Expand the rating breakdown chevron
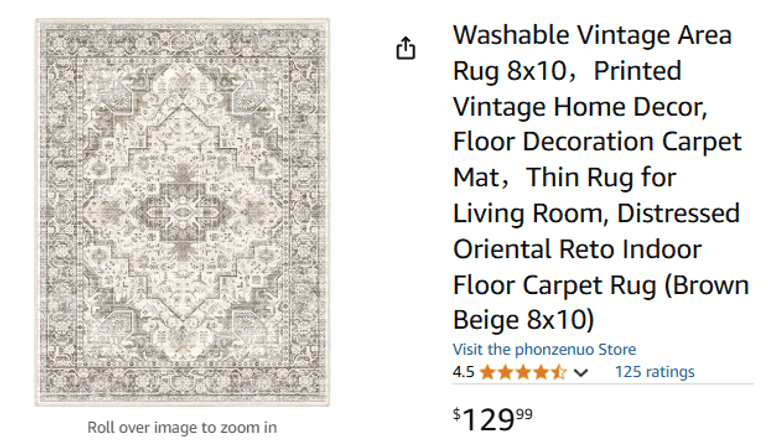 (x=581, y=373)
